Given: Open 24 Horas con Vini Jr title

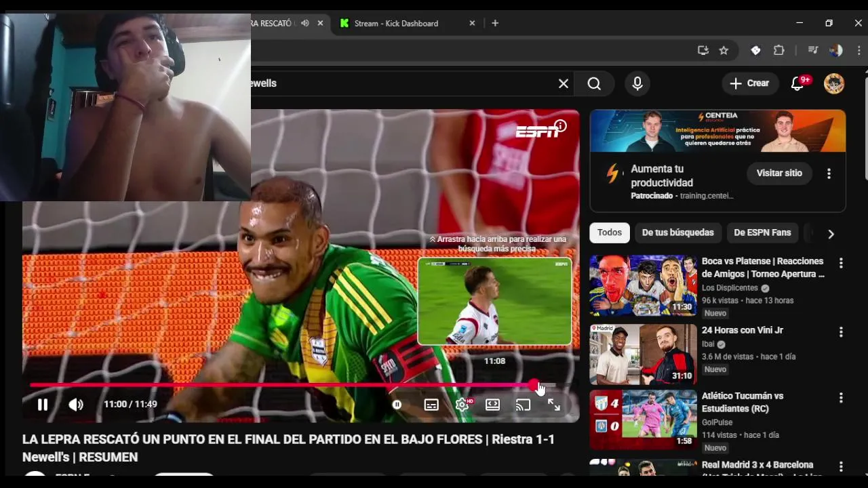Looking at the screenshot, I should tap(743, 330).
